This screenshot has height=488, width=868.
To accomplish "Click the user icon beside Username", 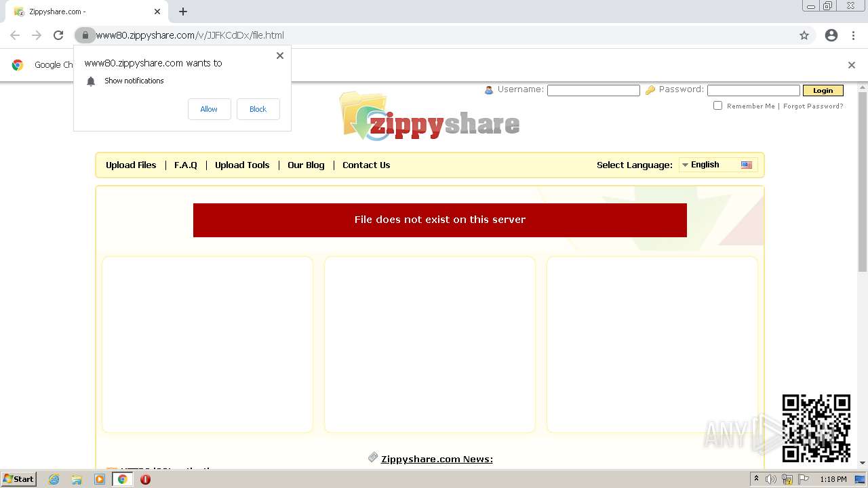I will [489, 89].
